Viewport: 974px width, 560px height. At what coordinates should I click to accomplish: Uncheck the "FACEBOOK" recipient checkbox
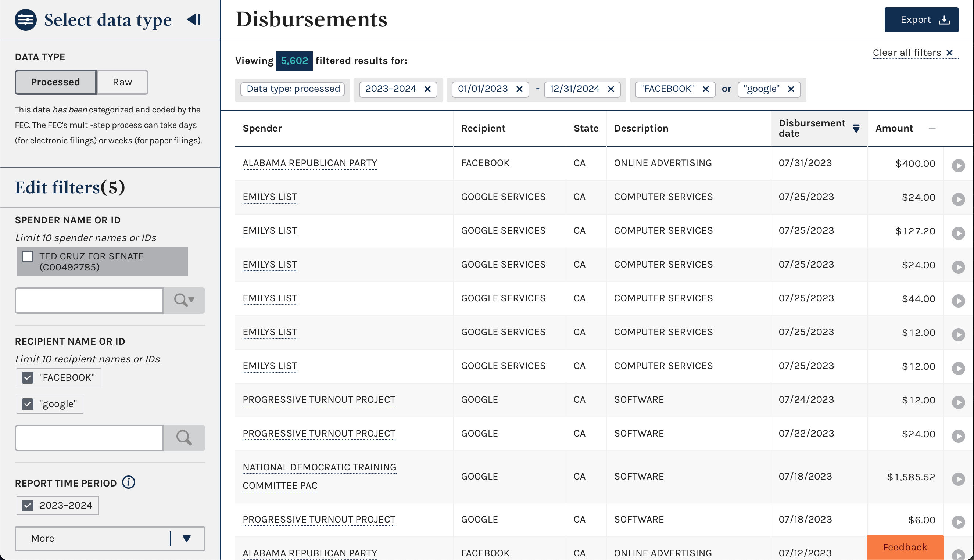coord(28,378)
